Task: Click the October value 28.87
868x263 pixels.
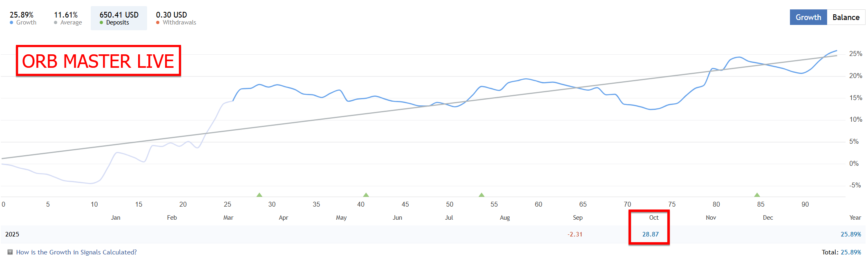Action: (x=650, y=234)
